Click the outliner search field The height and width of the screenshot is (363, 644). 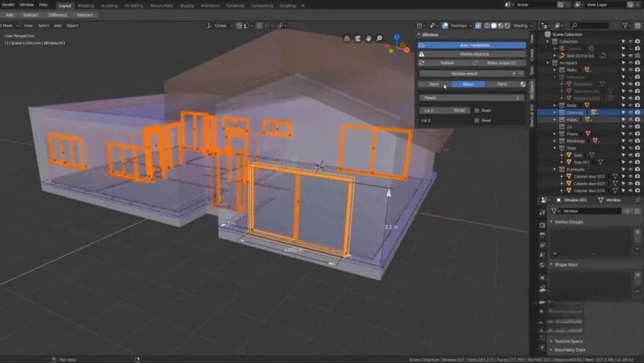[590, 26]
